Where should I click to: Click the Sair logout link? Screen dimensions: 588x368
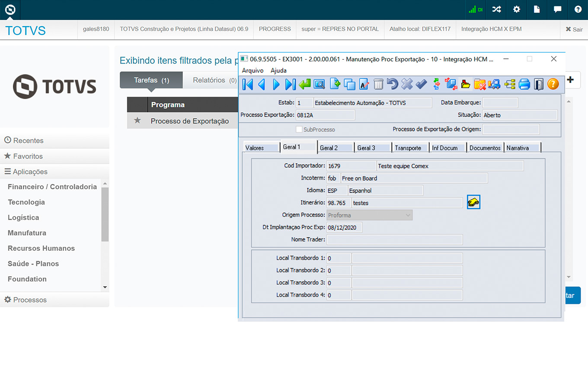(574, 29)
